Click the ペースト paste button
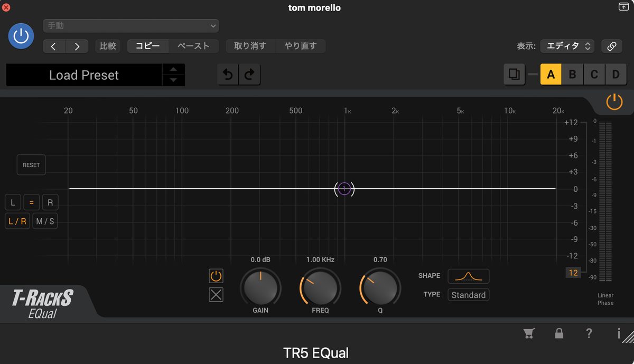 (193, 46)
